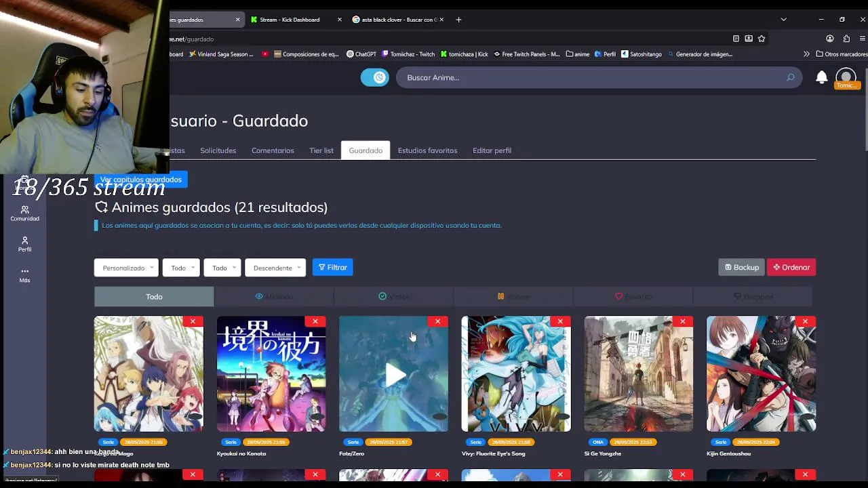This screenshot has height=488, width=868.
Task: Select the Favorito status filter tab
Action: point(633,297)
